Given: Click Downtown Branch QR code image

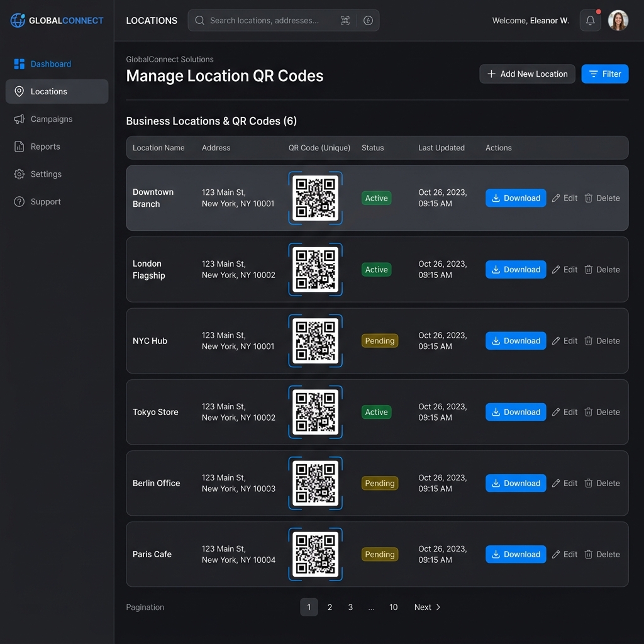Looking at the screenshot, I should [x=316, y=198].
